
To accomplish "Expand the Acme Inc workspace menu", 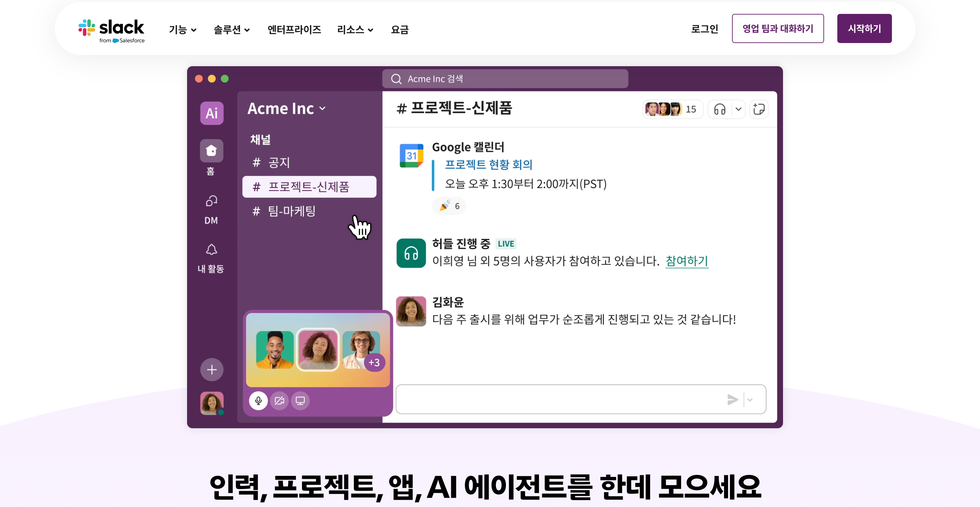I will click(x=286, y=109).
